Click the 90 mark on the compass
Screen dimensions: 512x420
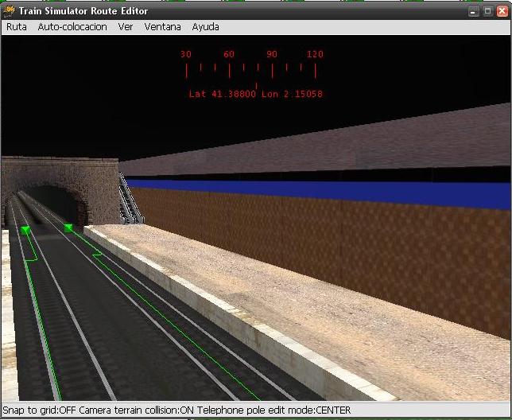[272, 54]
